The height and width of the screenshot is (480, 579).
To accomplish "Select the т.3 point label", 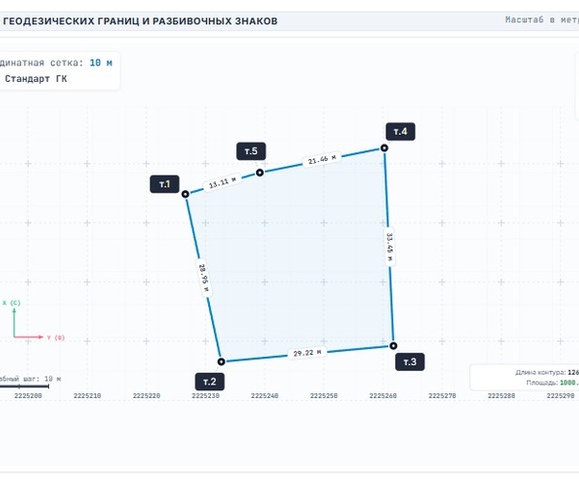I will (410, 361).
